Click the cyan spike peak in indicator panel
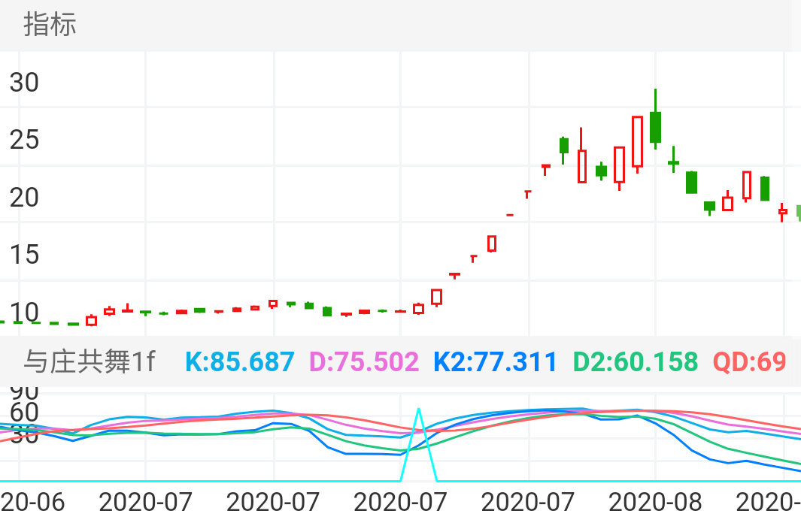The image size is (801, 532). coord(419,411)
